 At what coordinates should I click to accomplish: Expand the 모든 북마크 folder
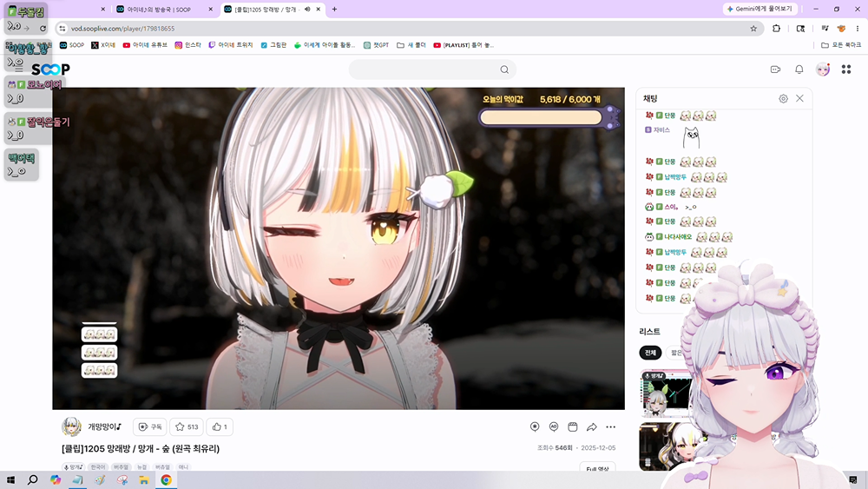pos(841,45)
